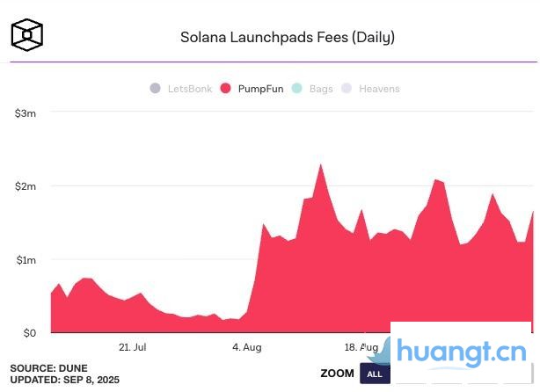Click the red PumpFun legend dot
Image resolution: width=540 pixels, height=392 pixels.
(x=226, y=89)
